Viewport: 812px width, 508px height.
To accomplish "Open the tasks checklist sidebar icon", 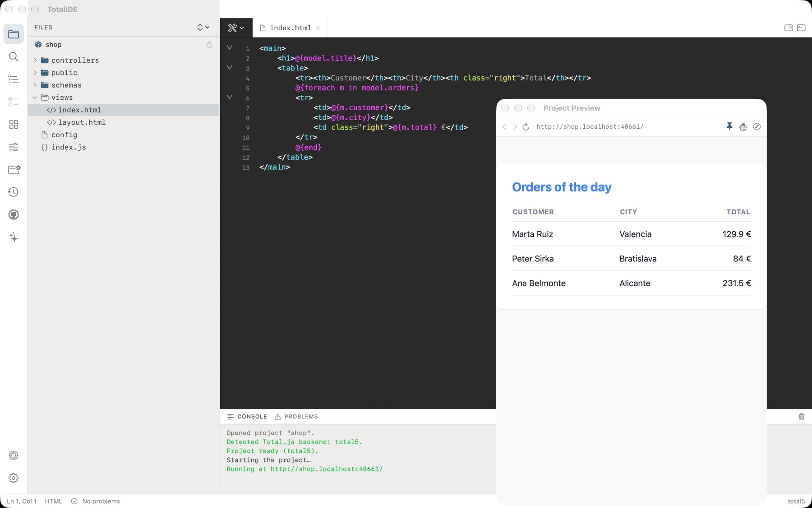I will point(14,102).
